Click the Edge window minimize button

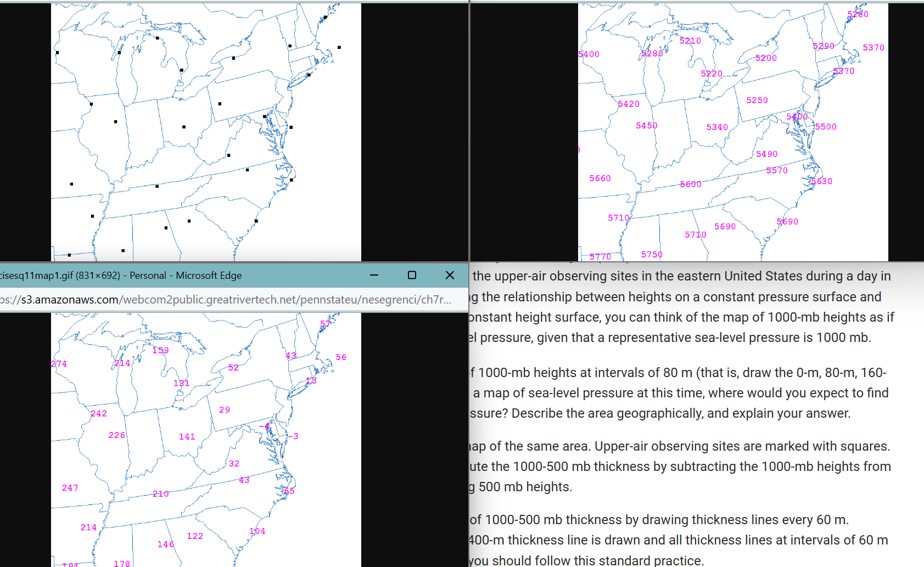[x=374, y=275]
